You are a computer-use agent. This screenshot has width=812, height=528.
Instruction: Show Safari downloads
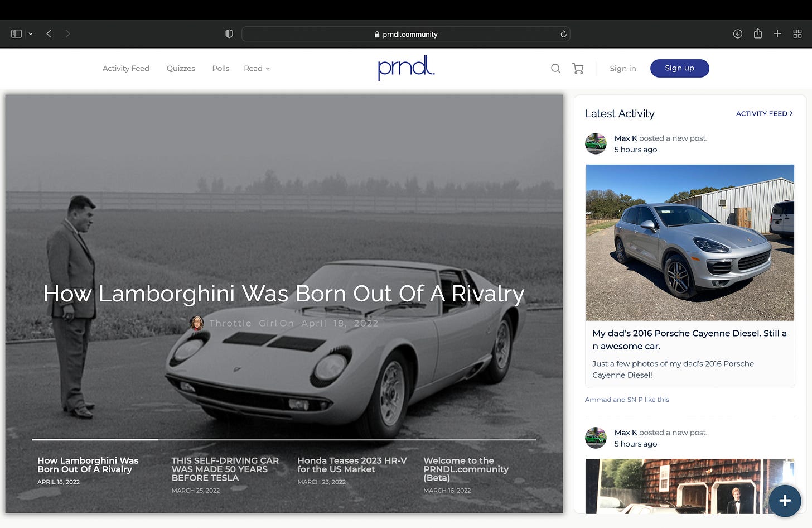tap(737, 34)
